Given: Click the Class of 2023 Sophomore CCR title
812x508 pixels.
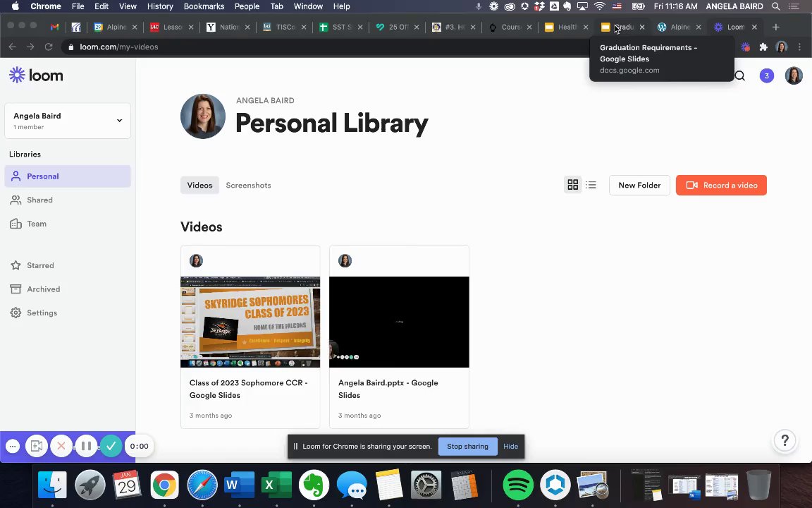Looking at the screenshot, I should coord(249,389).
